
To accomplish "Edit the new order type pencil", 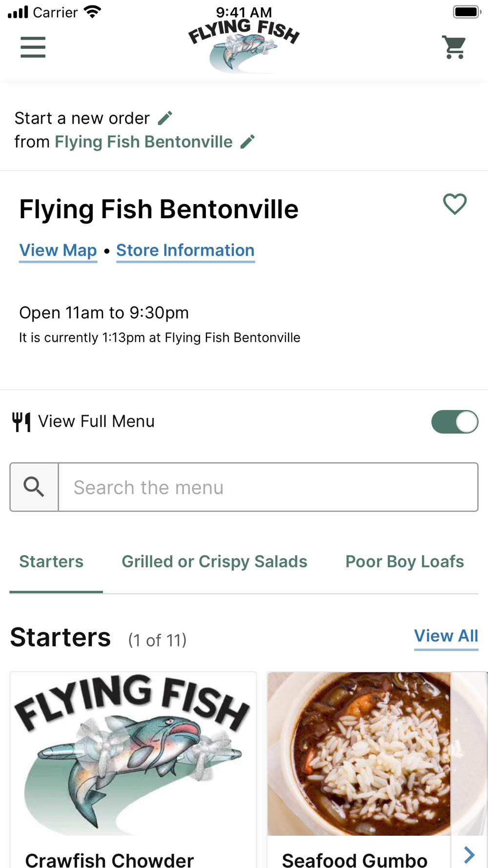I will (x=165, y=118).
